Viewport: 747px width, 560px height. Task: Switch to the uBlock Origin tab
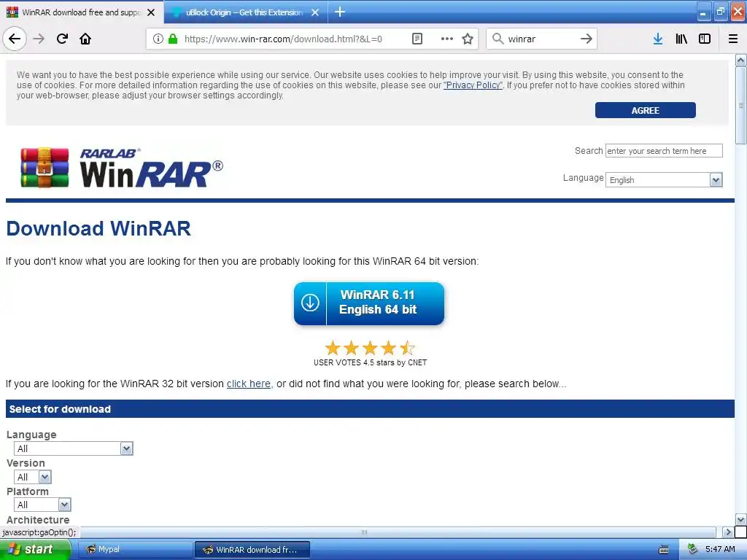(x=245, y=12)
